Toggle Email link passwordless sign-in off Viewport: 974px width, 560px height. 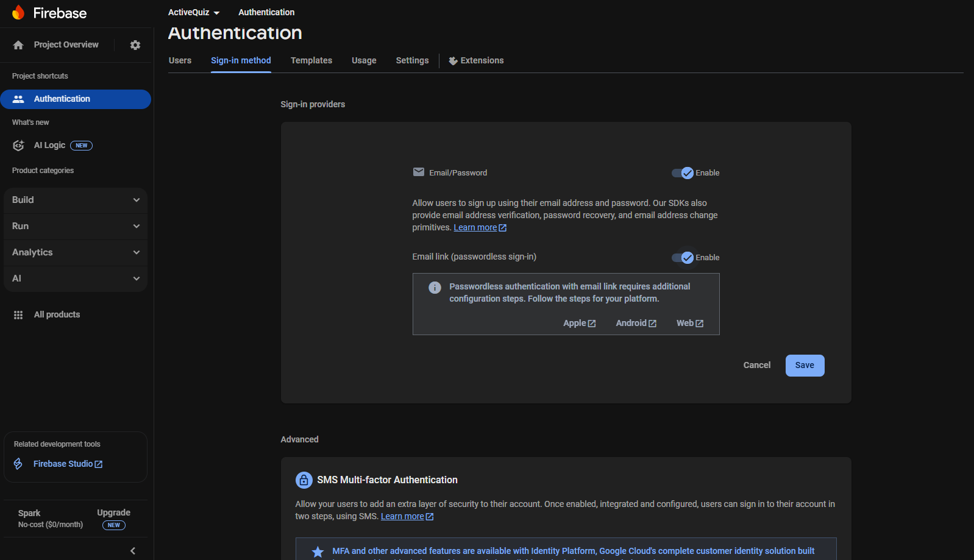pos(683,258)
